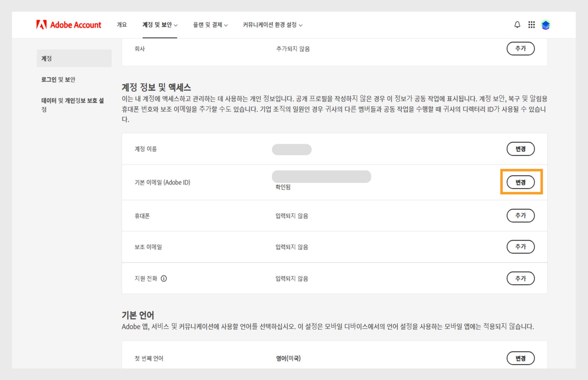Click 변경 button for 계정 이름
The width and height of the screenshot is (588, 380).
coord(521,149)
